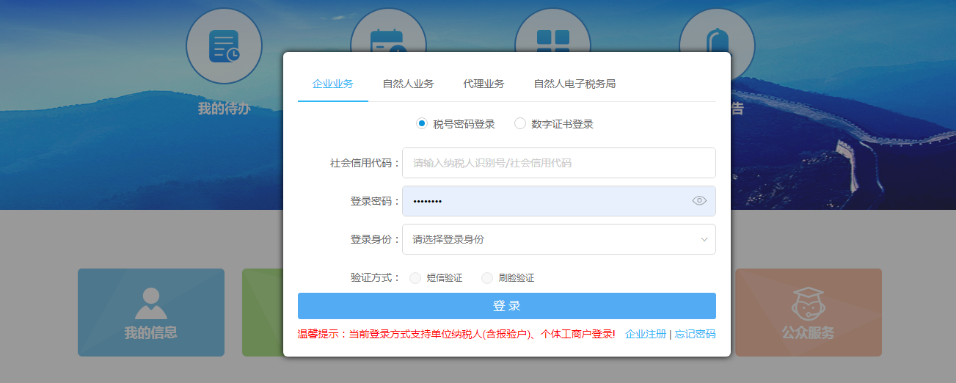Show password with the eye icon
The height and width of the screenshot is (383, 956).
699,201
